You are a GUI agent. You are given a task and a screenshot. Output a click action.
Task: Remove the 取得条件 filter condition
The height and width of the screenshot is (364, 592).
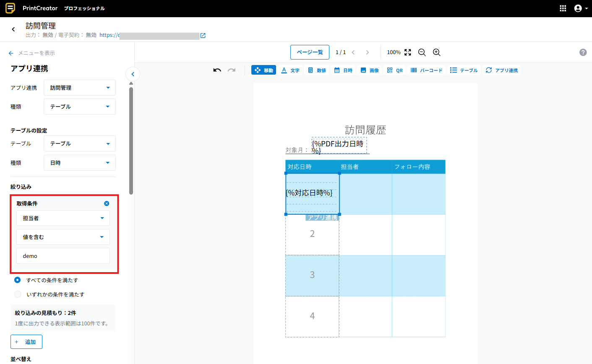point(107,203)
